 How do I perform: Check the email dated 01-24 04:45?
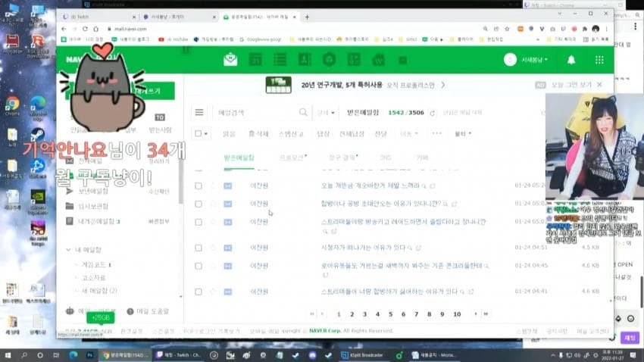199,266
